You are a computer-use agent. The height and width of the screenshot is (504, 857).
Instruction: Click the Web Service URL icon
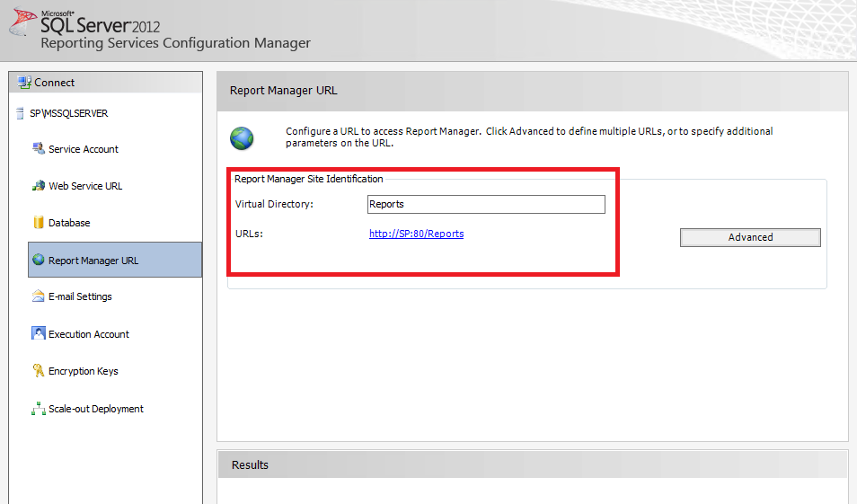click(39, 186)
